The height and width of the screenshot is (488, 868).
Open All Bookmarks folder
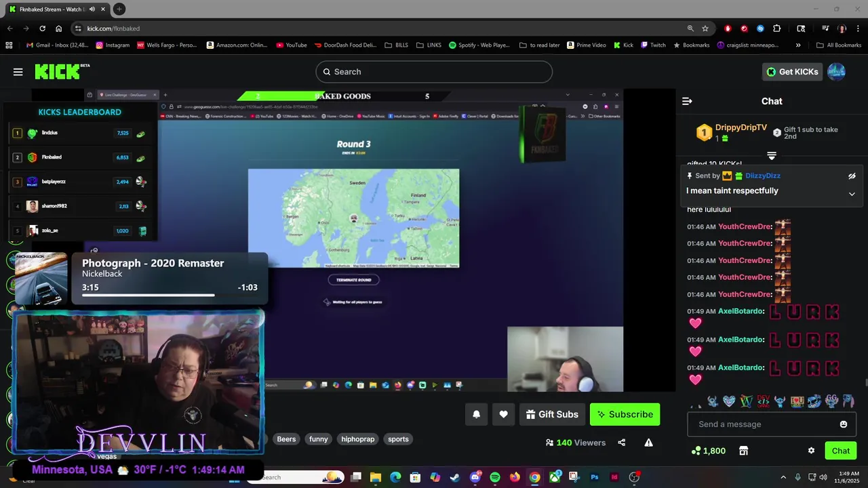[839, 45]
